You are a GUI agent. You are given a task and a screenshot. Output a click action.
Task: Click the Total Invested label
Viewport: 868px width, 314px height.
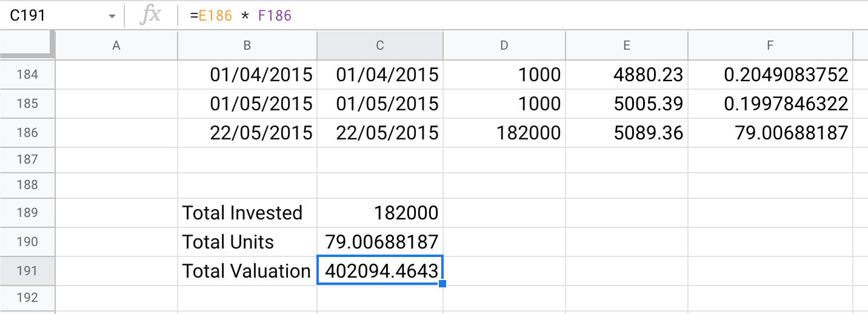(x=242, y=213)
